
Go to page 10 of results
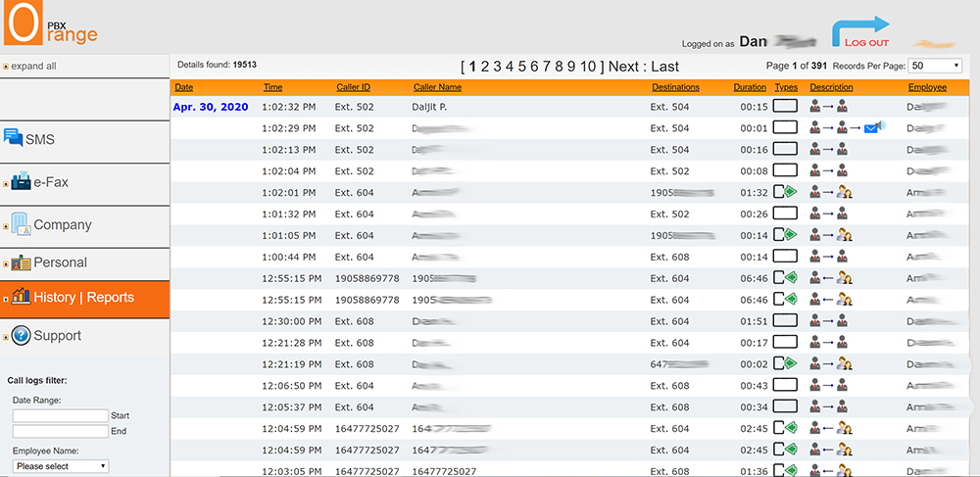coord(588,67)
